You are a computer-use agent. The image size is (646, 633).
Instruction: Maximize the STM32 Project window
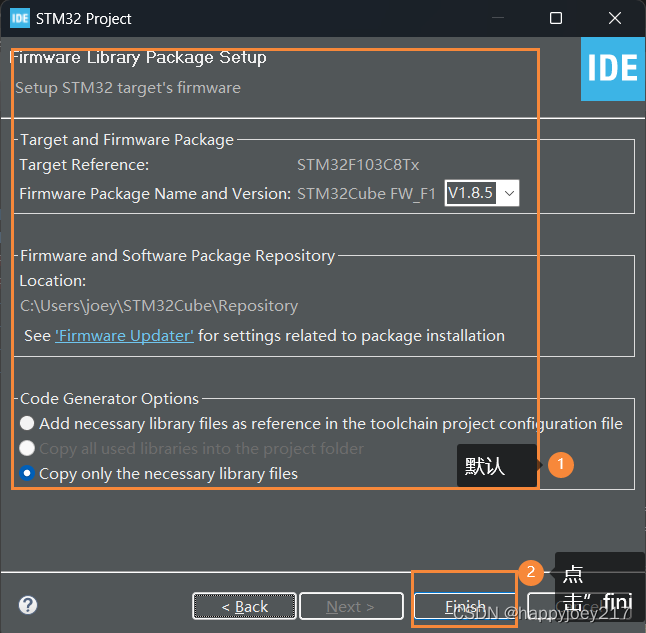click(x=556, y=18)
